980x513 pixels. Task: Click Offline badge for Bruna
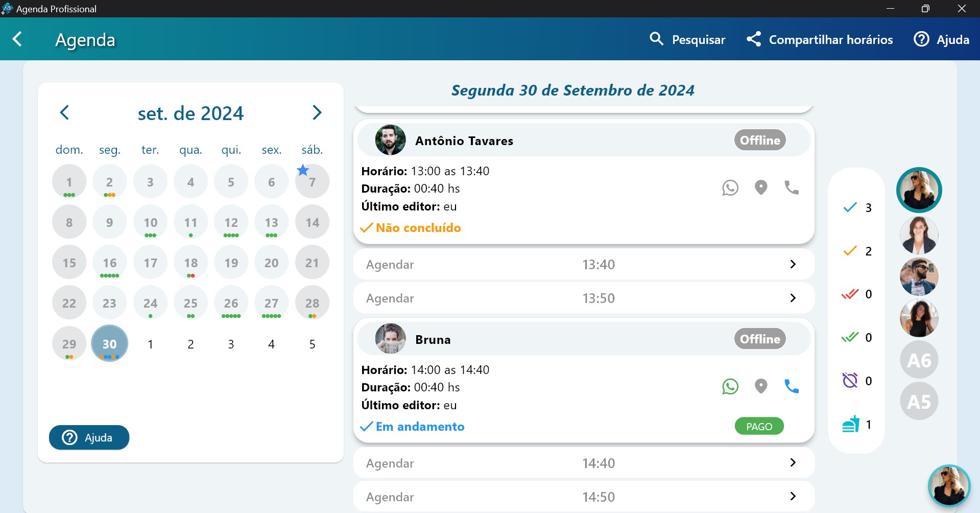pyautogui.click(x=760, y=339)
